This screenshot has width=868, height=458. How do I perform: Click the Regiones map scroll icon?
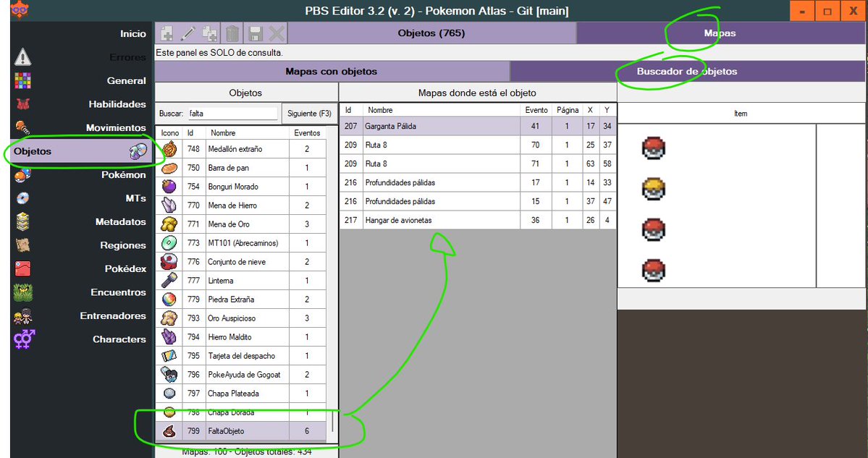click(x=22, y=245)
